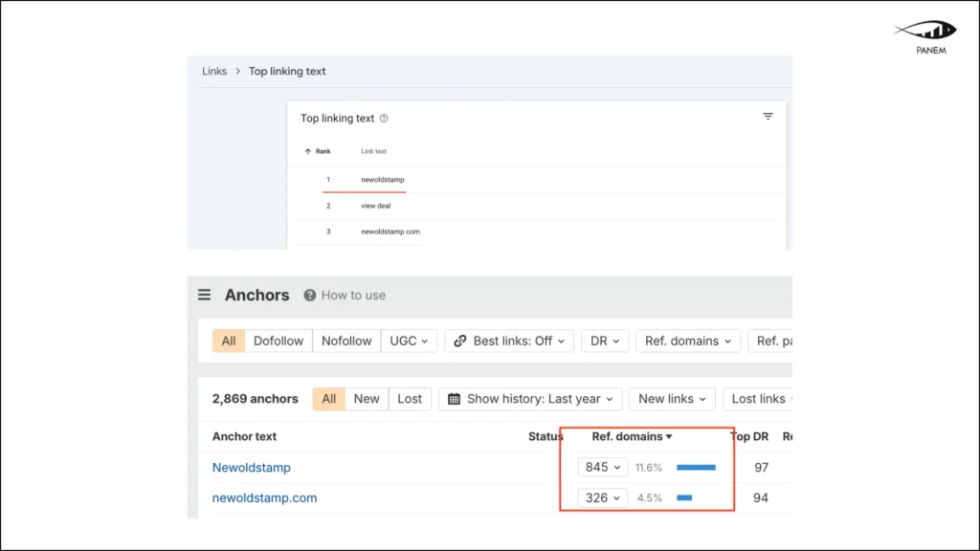980x551 pixels.
Task: Select the All anchors status tab
Action: point(329,399)
